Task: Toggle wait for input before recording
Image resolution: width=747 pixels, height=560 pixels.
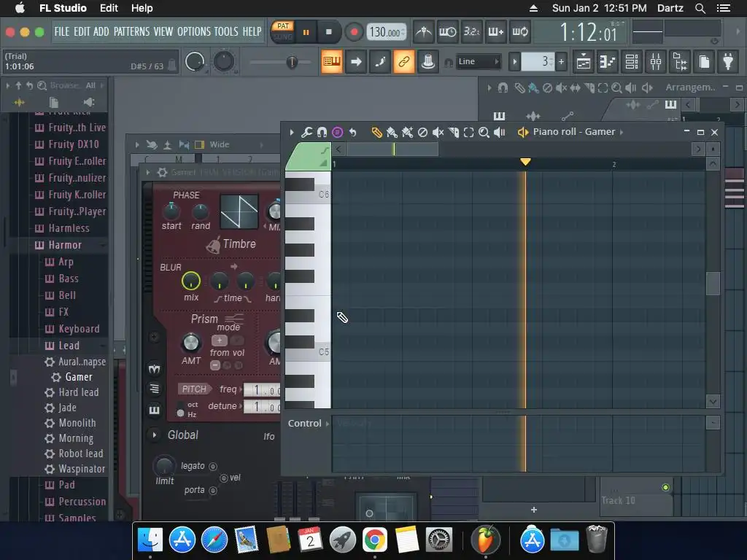Action: (447, 32)
